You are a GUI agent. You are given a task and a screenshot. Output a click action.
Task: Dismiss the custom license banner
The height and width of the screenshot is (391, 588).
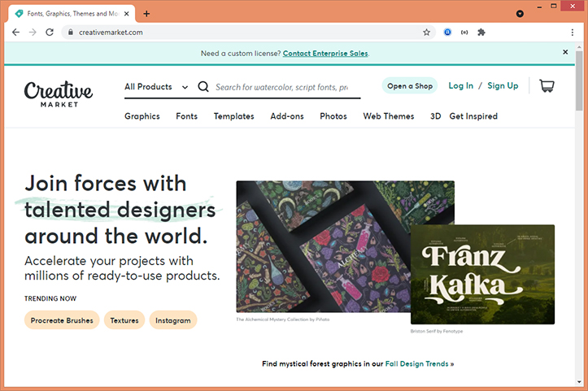[565, 52]
